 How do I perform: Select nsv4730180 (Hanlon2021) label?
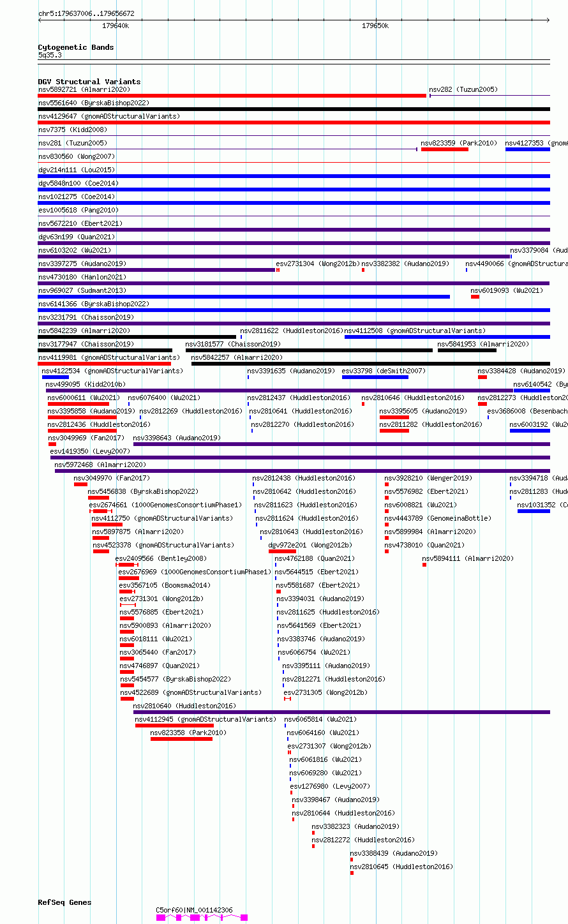[82, 278]
